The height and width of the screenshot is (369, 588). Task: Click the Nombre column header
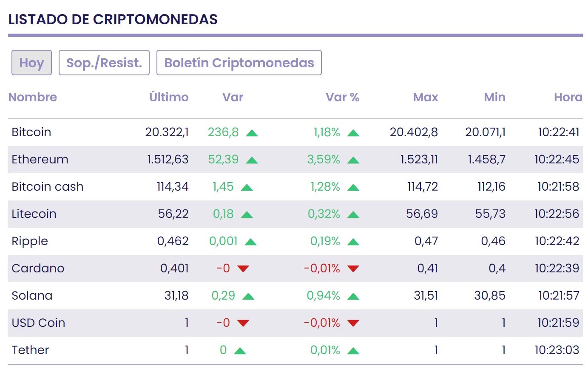point(33,97)
